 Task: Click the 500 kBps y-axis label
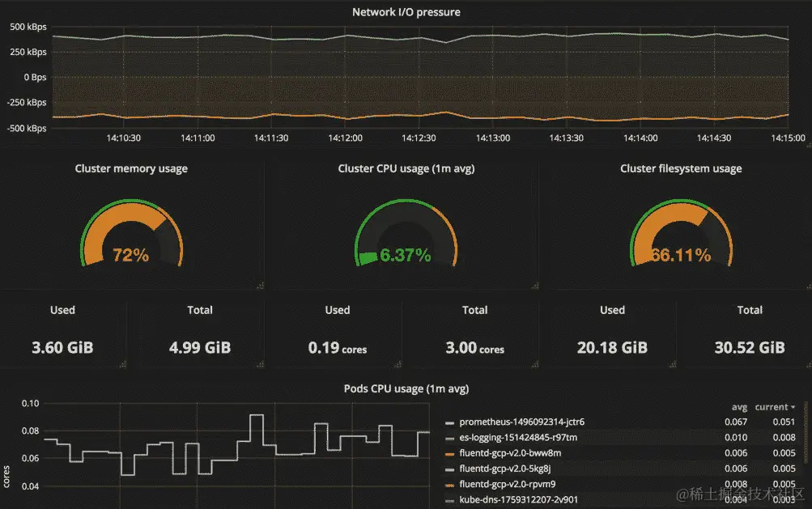(x=28, y=27)
